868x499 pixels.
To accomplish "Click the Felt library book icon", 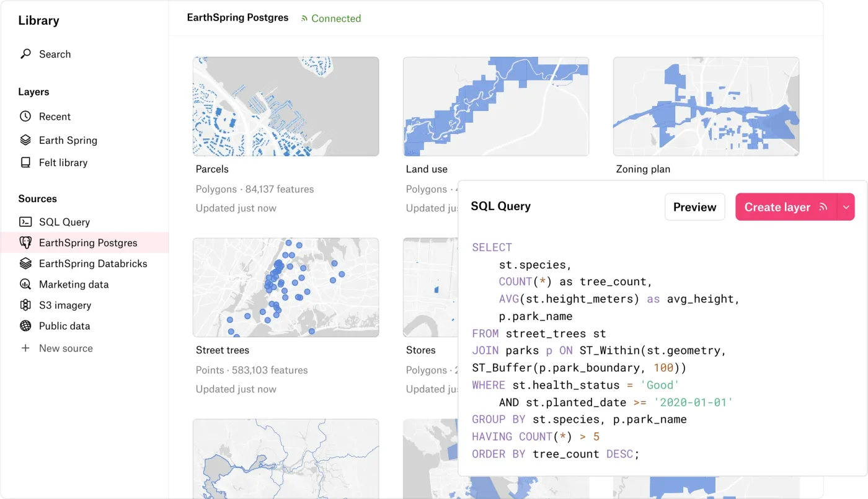I will 25,162.
